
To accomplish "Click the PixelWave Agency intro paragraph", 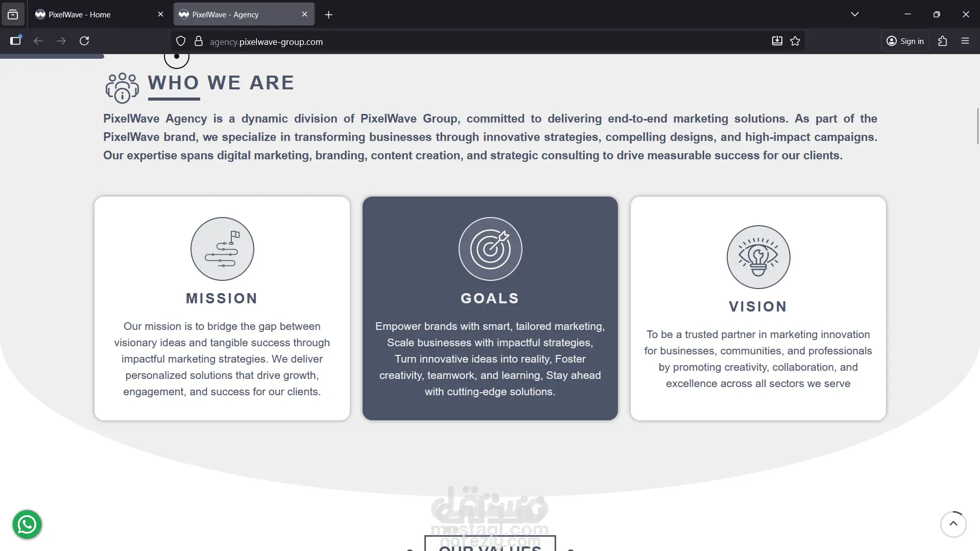I will tap(490, 137).
